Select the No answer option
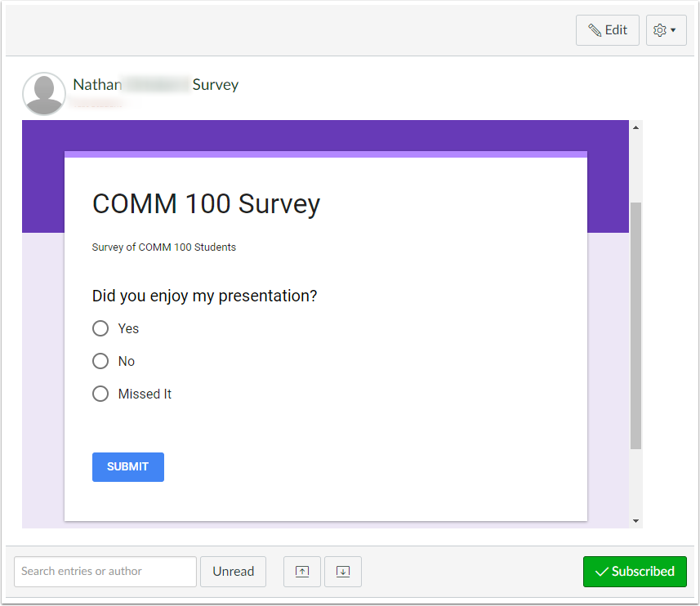Viewport: 700px width, 606px height. pos(100,361)
